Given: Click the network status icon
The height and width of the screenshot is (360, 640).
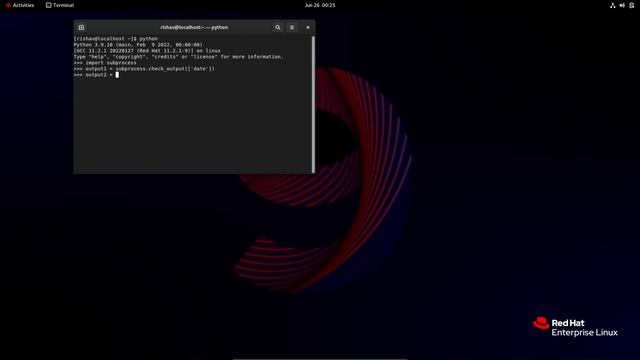Looking at the screenshot, I should click(612, 5).
